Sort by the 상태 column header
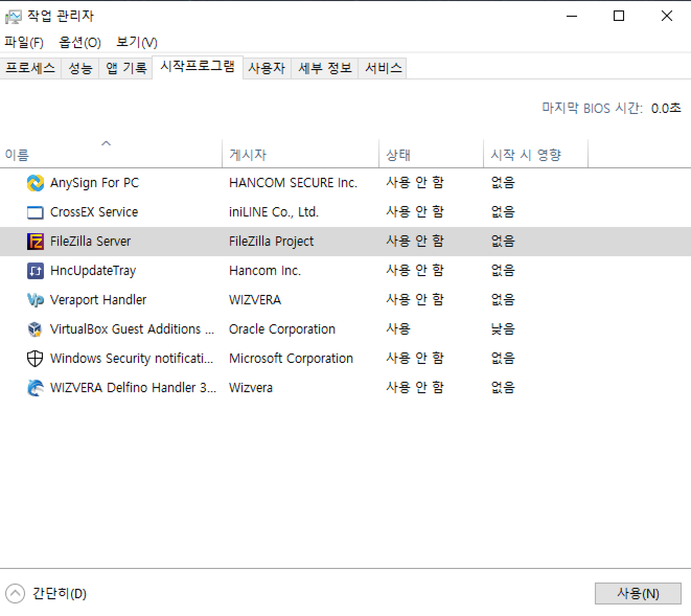 coord(431,154)
